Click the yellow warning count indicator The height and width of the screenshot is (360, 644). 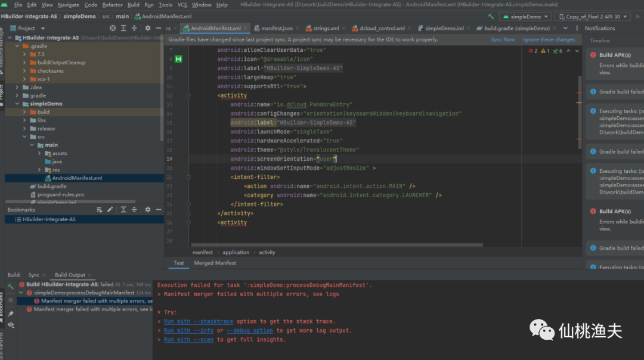tap(545, 51)
